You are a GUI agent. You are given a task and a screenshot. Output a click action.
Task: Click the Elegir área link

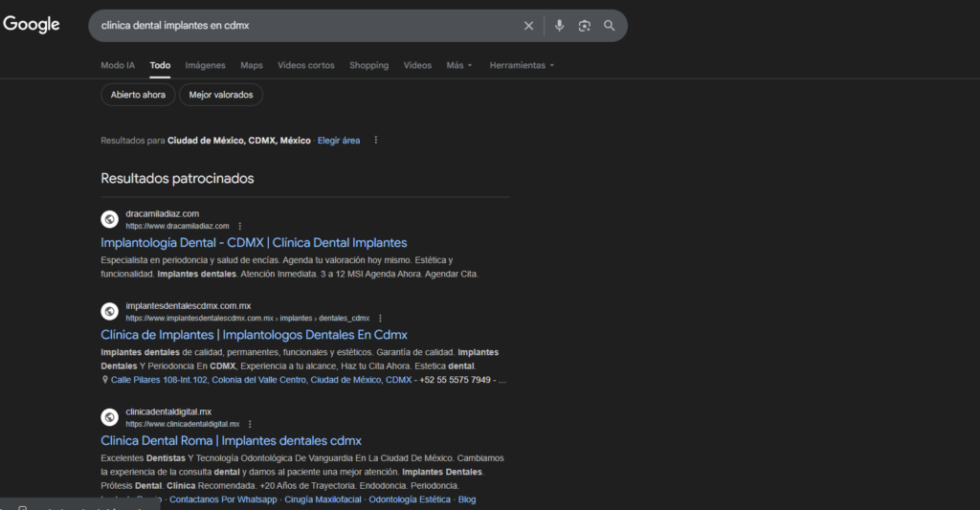pyautogui.click(x=339, y=141)
